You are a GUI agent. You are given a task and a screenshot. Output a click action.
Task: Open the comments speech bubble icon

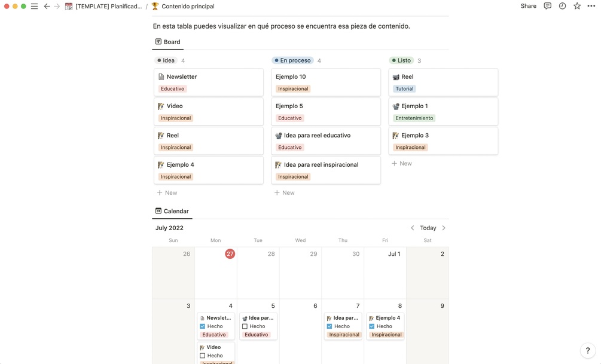[x=547, y=6]
